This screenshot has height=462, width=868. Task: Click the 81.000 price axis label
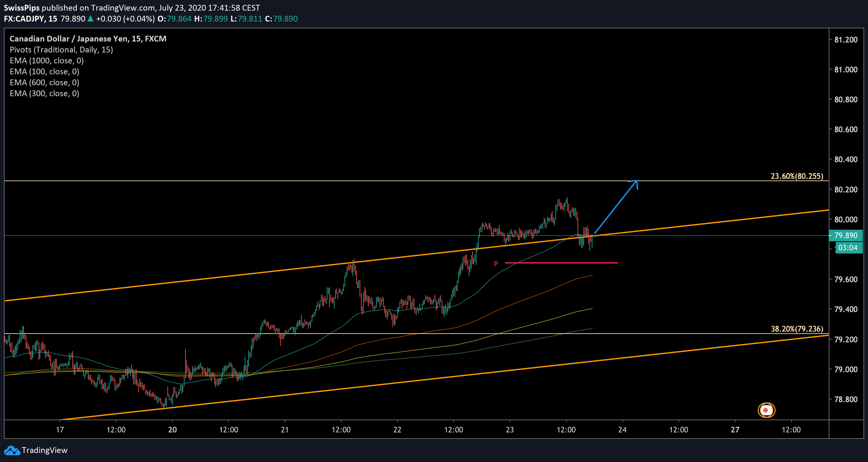(846, 70)
